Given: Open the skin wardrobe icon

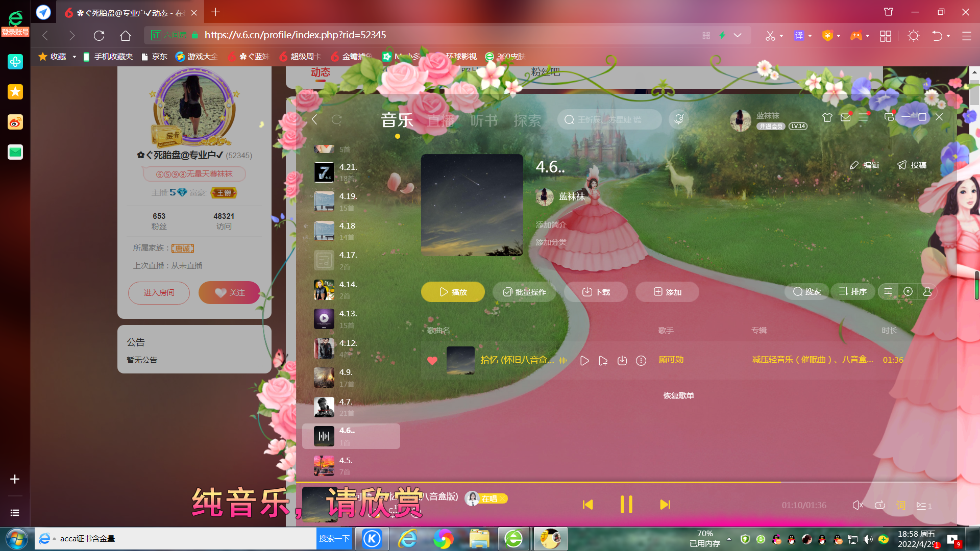Looking at the screenshot, I should (827, 117).
